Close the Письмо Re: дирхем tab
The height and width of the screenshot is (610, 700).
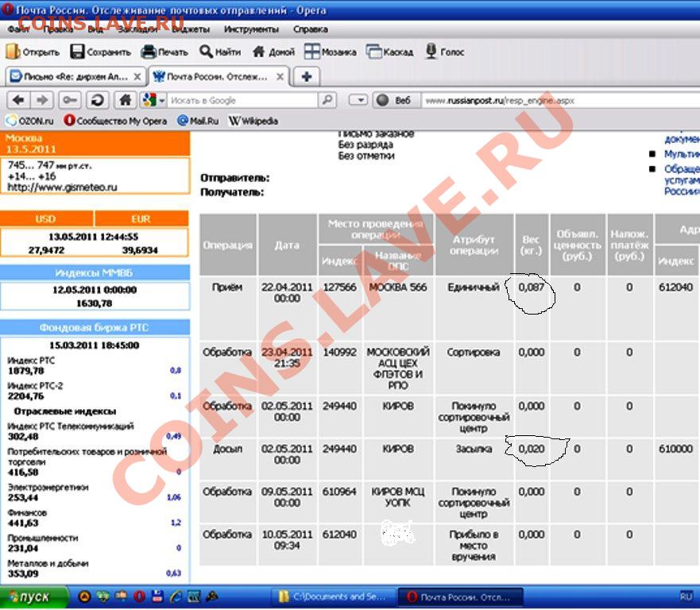[x=137, y=77]
